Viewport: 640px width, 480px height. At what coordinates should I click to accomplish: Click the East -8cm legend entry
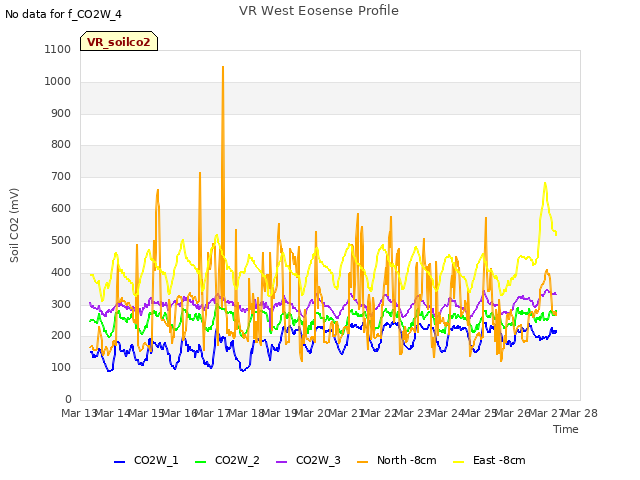[489, 460]
